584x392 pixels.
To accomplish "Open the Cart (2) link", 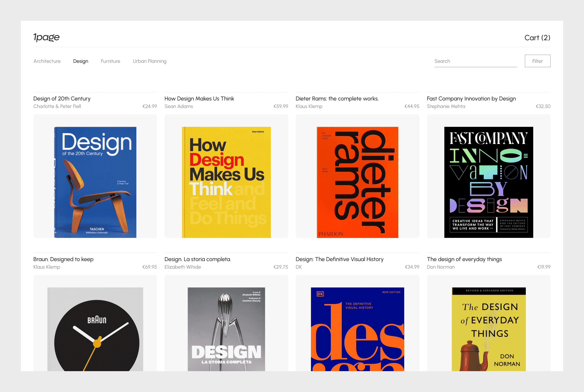I will [537, 38].
